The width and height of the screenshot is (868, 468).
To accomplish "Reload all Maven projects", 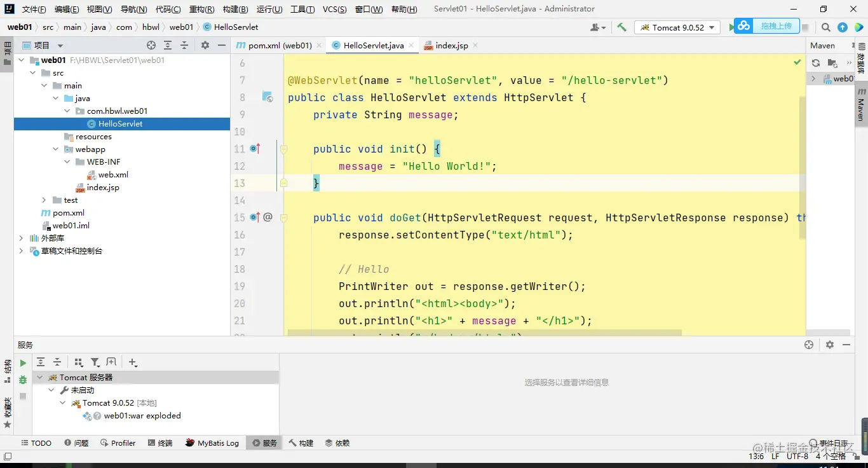I will (x=815, y=62).
